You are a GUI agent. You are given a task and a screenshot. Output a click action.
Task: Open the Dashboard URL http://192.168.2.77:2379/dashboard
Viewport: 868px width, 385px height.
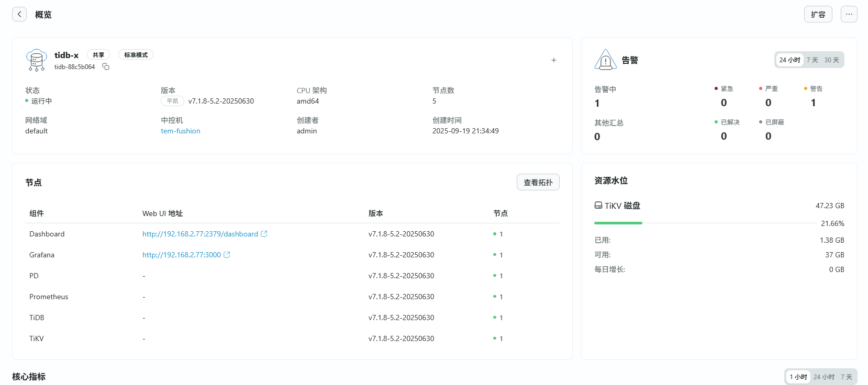200,234
